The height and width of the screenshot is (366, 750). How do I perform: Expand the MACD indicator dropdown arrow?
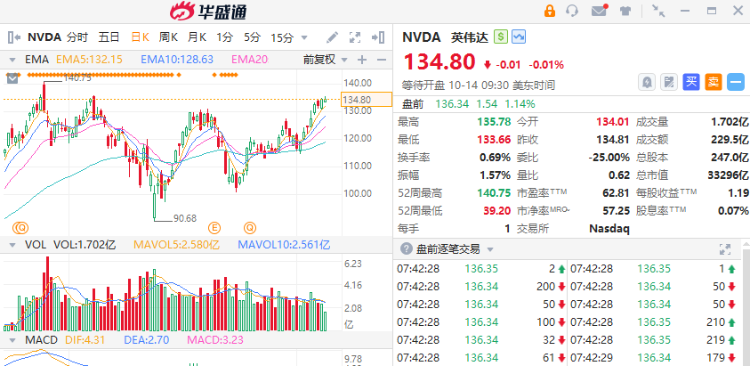[12, 340]
